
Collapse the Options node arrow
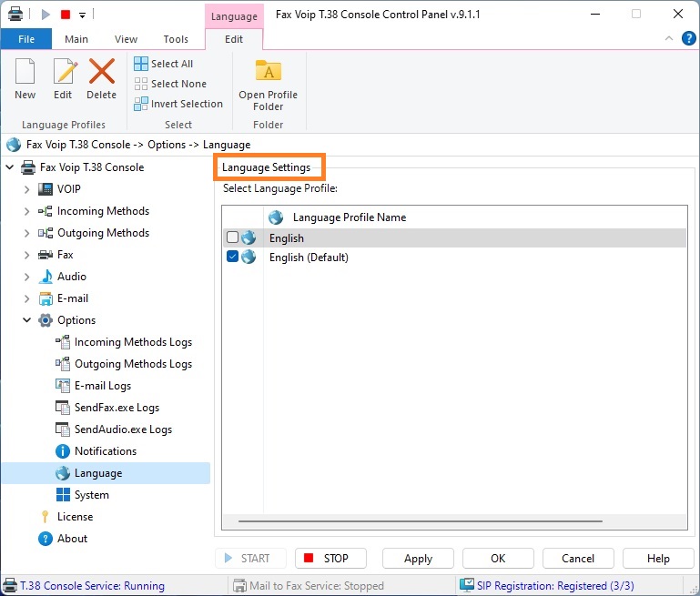tap(26, 320)
